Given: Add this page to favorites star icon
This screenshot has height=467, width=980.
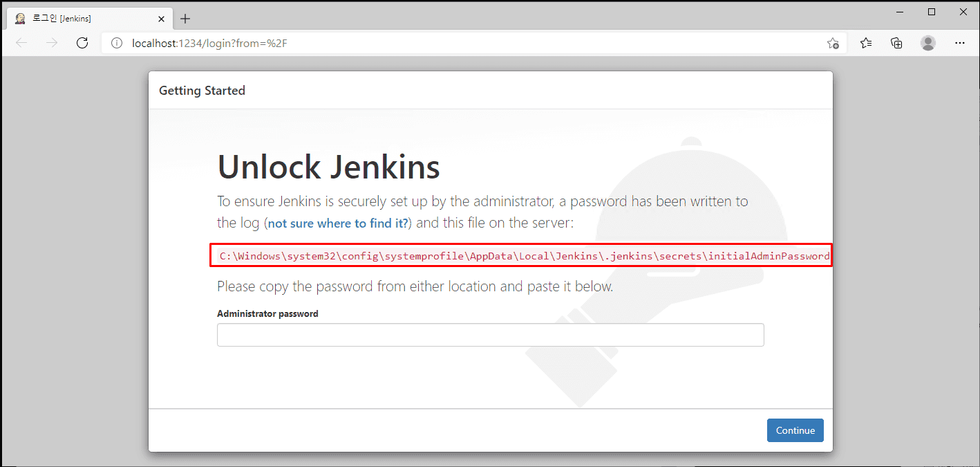Looking at the screenshot, I should pyautogui.click(x=833, y=43).
